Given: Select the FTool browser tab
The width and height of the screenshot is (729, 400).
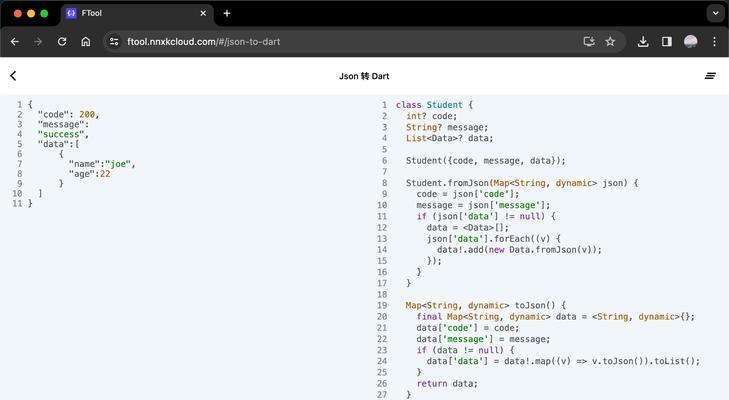Looking at the screenshot, I should (137, 14).
